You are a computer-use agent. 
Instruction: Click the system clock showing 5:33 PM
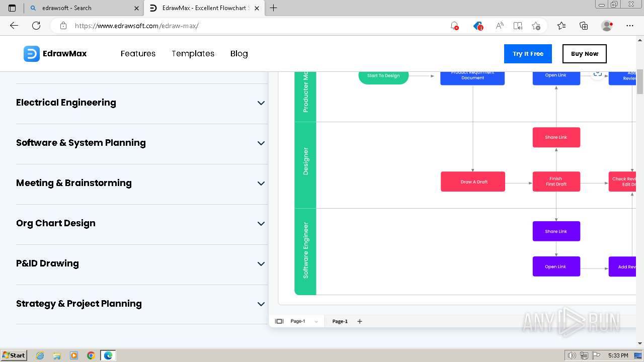tap(618, 355)
